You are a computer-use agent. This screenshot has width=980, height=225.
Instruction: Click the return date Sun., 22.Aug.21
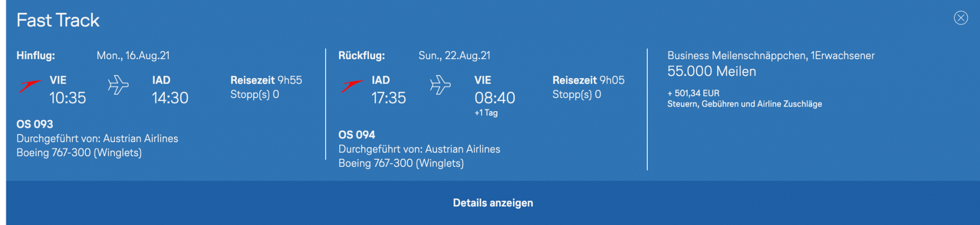coord(454,56)
